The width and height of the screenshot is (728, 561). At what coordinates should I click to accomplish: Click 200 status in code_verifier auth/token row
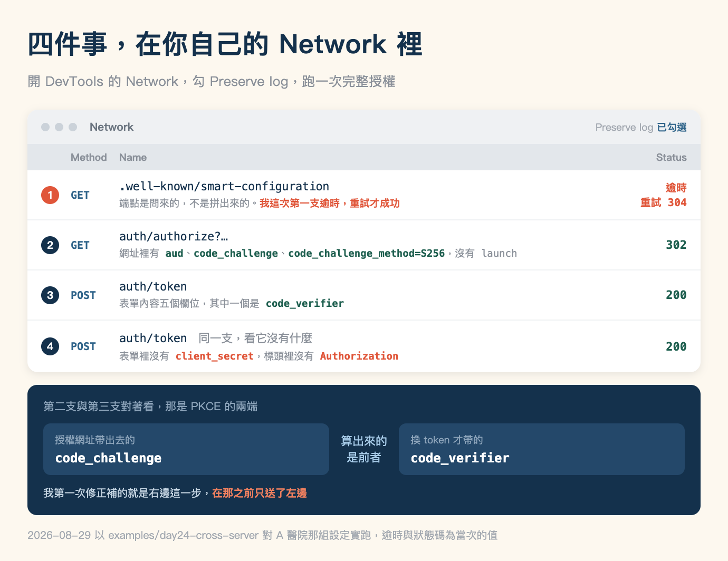pyautogui.click(x=676, y=295)
